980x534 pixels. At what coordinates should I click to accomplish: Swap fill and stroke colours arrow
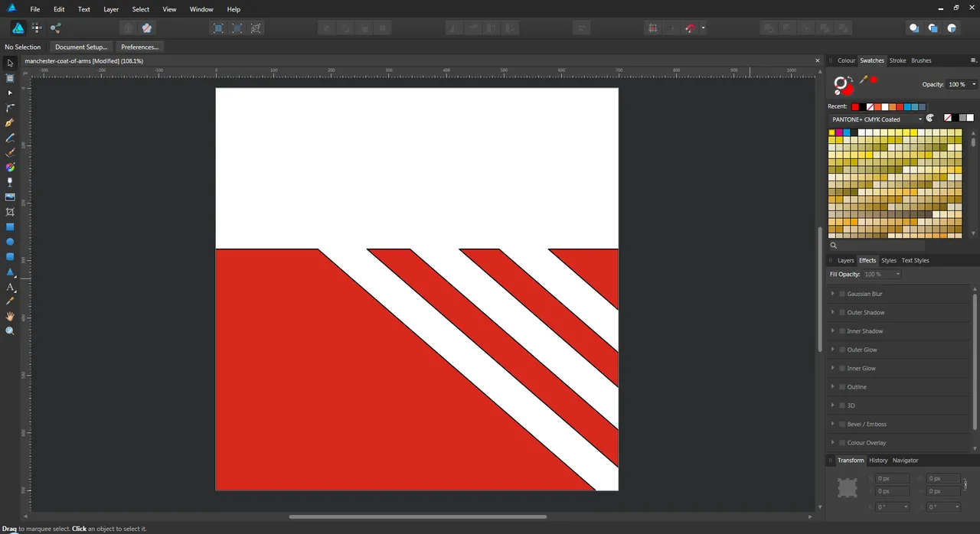pos(849,78)
